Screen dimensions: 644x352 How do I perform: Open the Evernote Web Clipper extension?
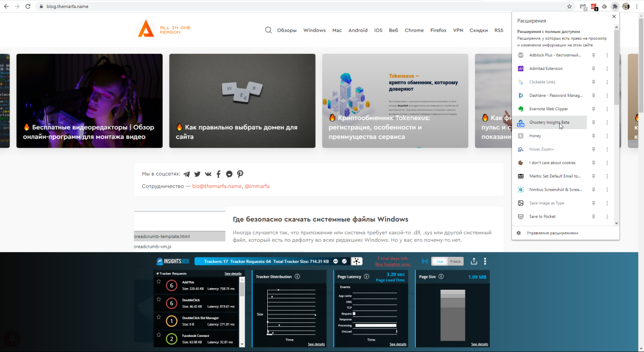pyautogui.click(x=550, y=109)
